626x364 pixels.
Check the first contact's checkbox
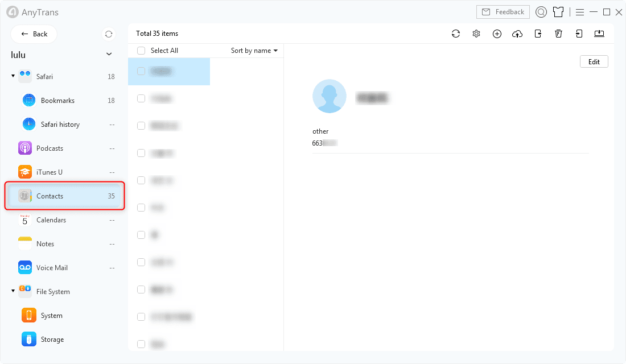pyautogui.click(x=141, y=71)
